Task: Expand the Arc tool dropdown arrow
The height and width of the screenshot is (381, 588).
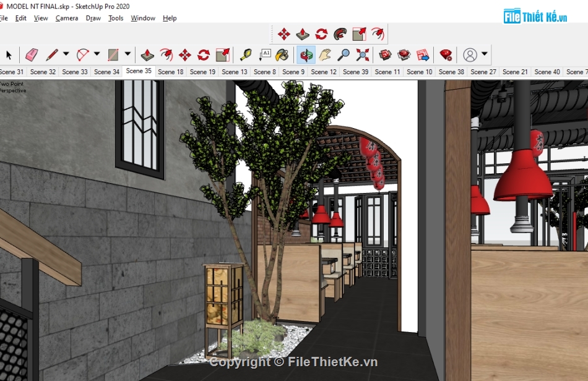Action: [x=97, y=54]
